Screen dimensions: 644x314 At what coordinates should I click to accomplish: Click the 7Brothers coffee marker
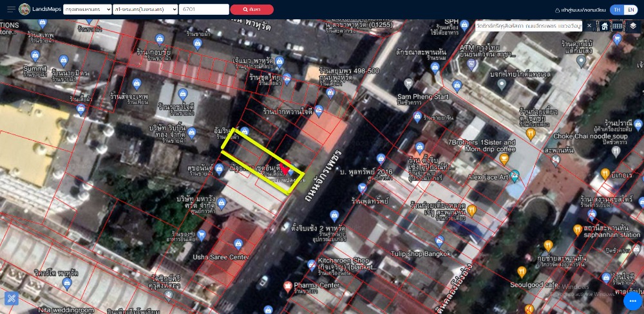(504, 159)
